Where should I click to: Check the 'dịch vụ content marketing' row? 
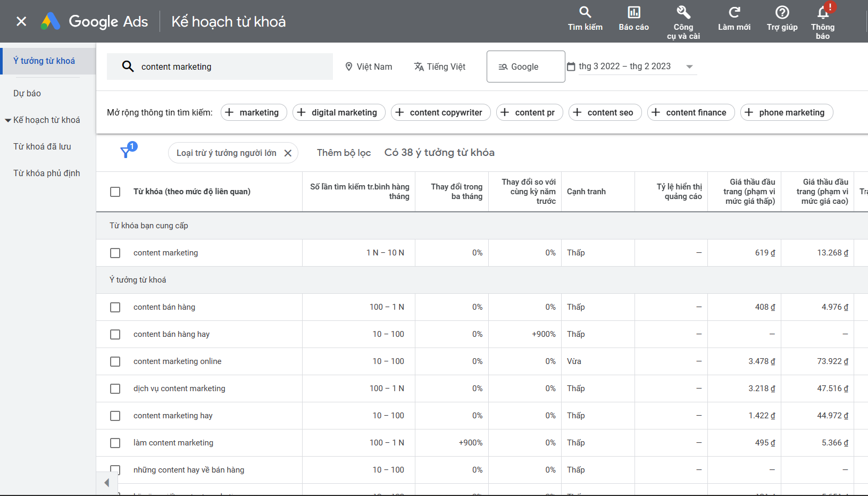(115, 388)
